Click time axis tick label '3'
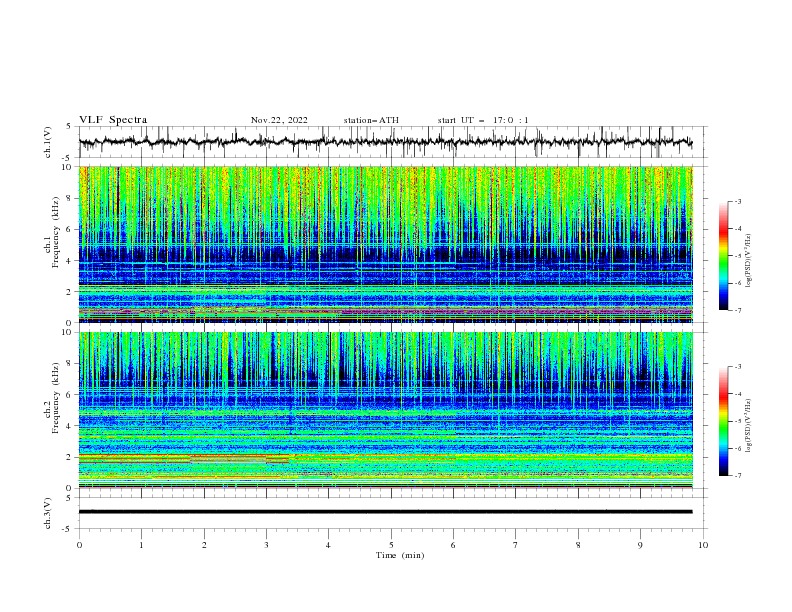This screenshot has width=792, height=612. 266,545
